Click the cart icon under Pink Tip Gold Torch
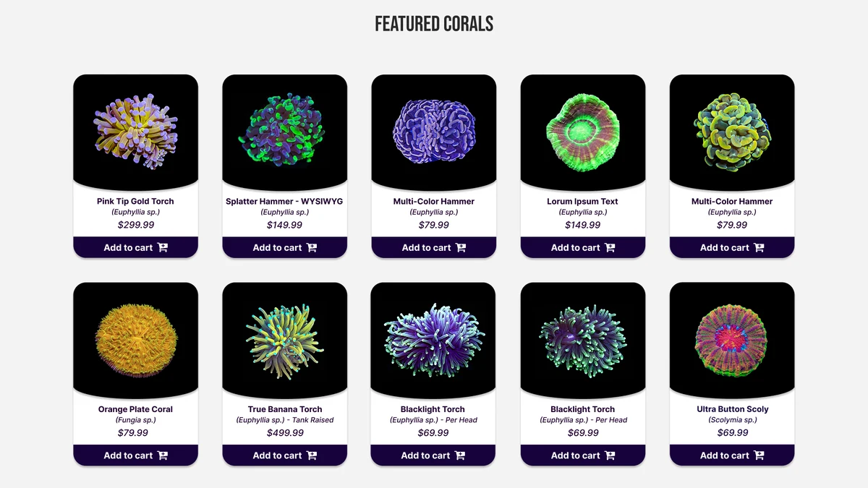Screen dimensions: 868x488 click(163, 247)
